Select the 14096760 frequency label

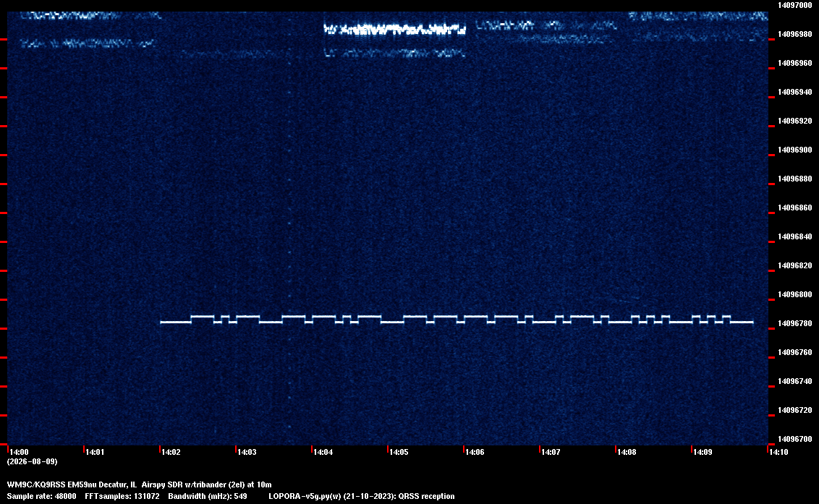795,353
